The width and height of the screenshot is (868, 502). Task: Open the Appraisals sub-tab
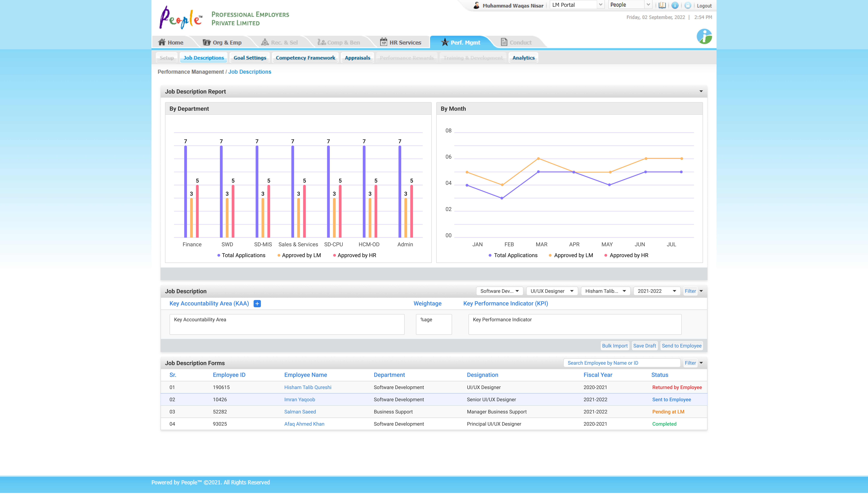coord(357,58)
